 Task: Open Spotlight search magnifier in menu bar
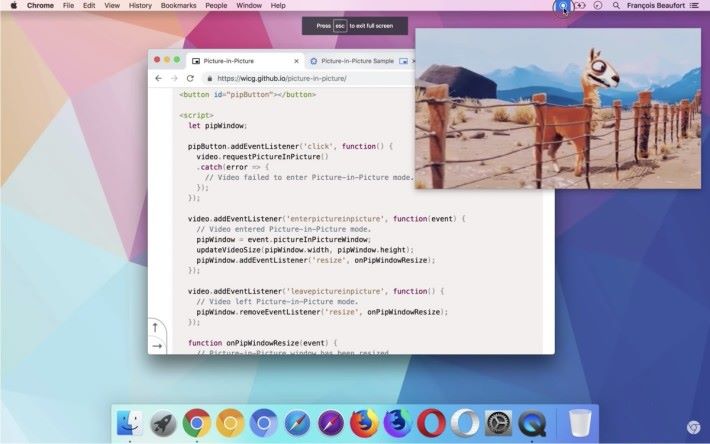616,5
